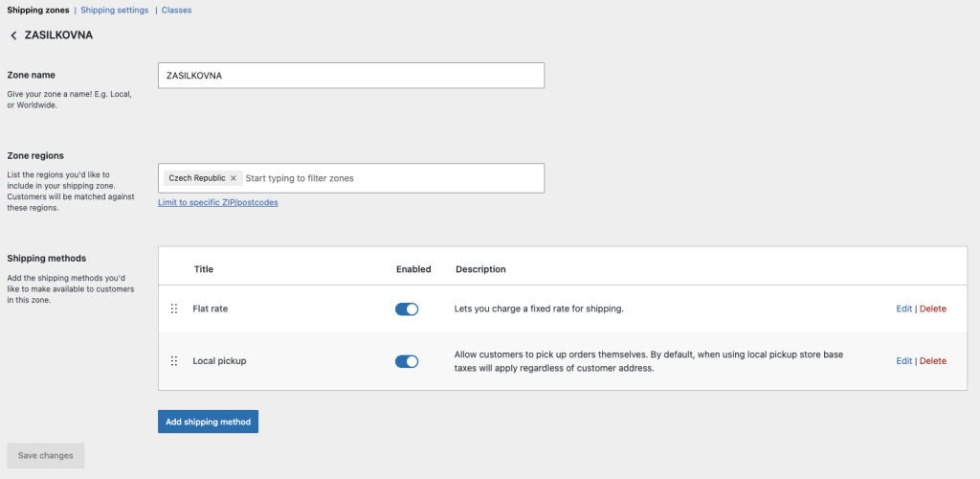The height and width of the screenshot is (479, 980).
Task: Click Add shipping method button
Action: click(x=208, y=422)
